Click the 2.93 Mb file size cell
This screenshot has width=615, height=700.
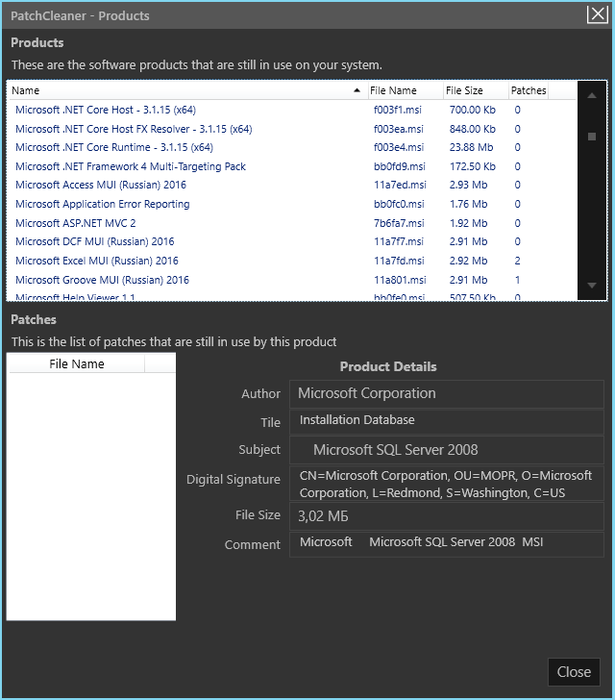click(468, 185)
